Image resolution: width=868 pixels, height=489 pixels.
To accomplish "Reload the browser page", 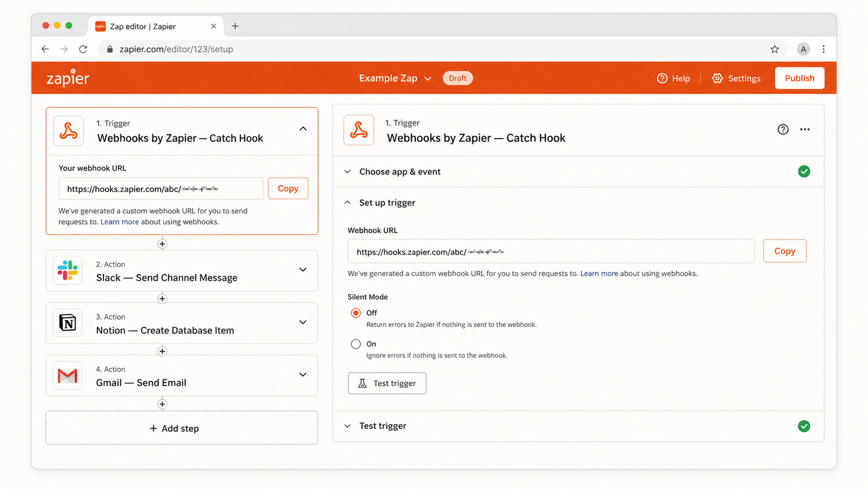I will tap(83, 49).
